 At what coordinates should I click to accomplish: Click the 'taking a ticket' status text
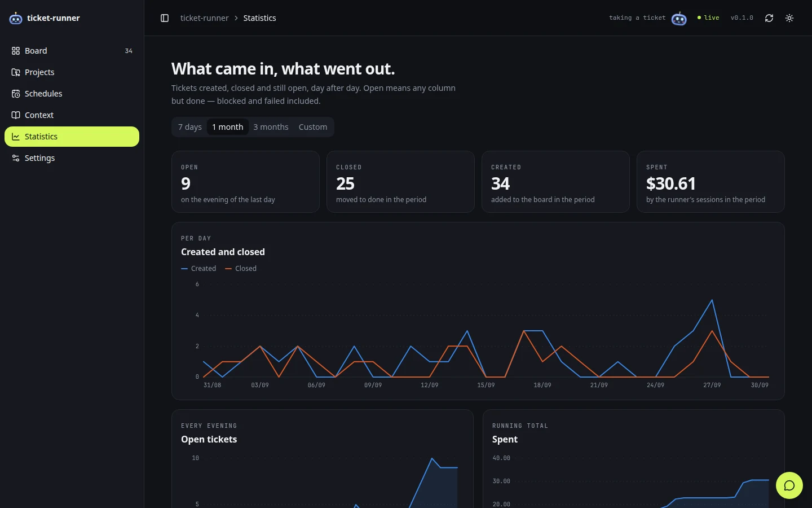(x=637, y=18)
